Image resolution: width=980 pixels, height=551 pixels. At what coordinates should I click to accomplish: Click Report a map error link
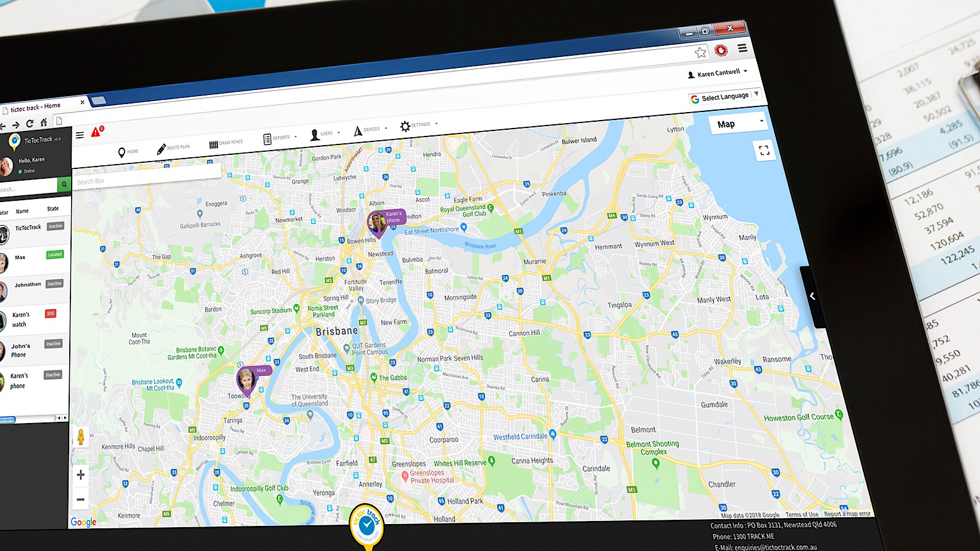(847, 514)
